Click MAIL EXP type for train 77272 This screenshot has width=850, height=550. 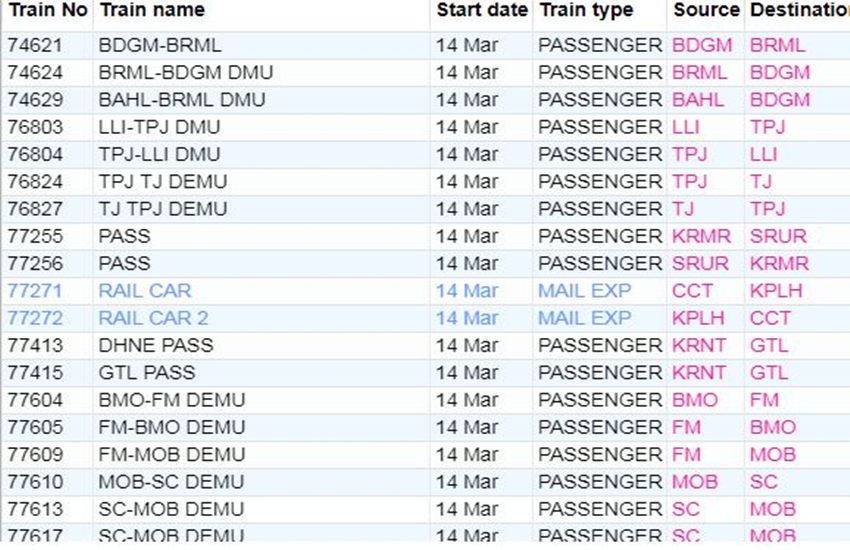585,318
